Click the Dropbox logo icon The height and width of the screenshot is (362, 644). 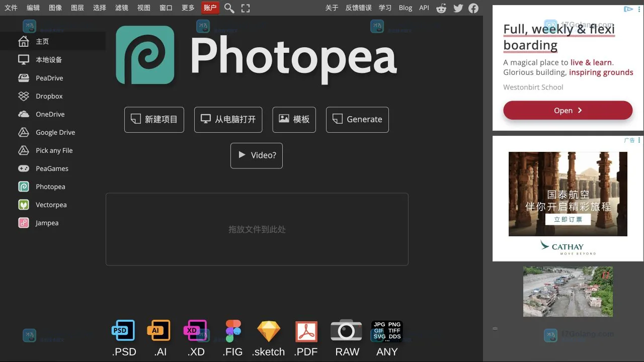tap(24, 96)
